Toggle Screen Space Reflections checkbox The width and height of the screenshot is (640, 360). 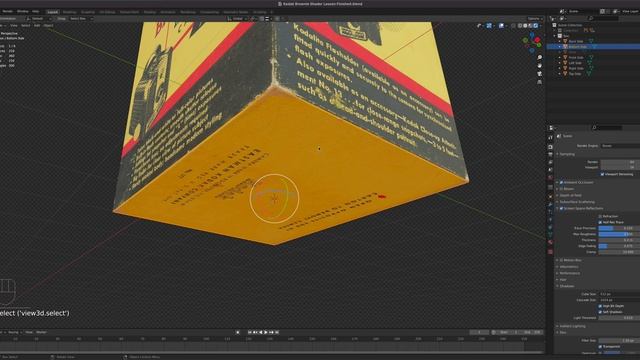(562, 209)
